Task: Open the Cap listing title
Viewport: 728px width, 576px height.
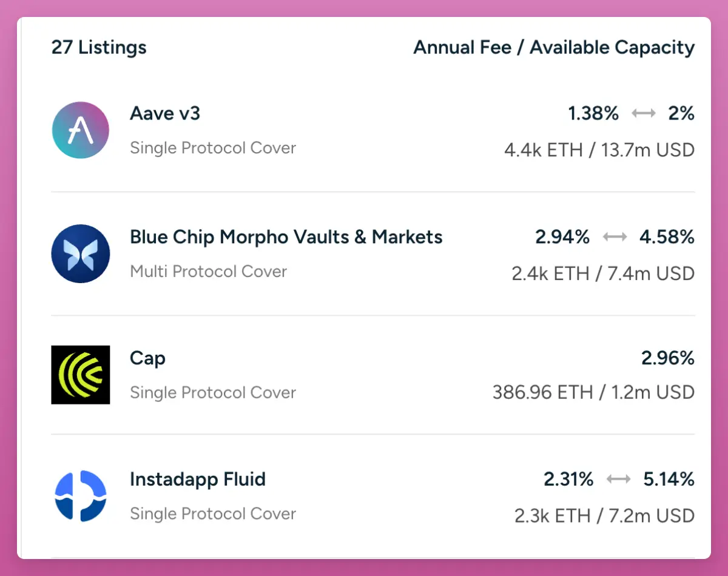Action: pyautogui.click(x=147, y=358)
